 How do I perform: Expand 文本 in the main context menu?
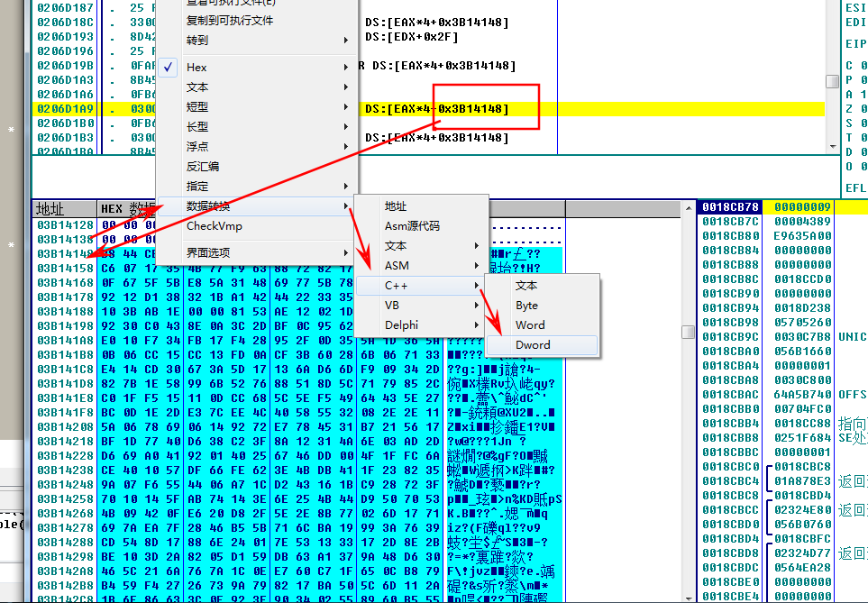(256, 87)
